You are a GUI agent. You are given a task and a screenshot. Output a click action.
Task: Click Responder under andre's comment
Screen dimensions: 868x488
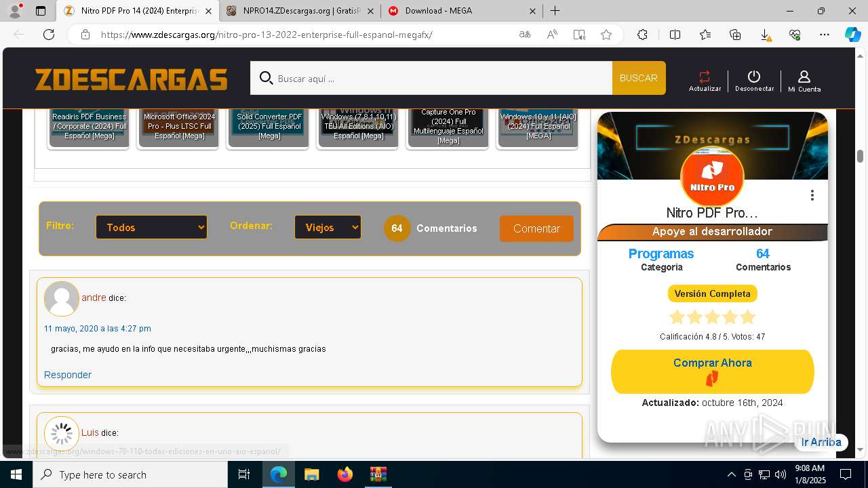pyautogui.click(x=68, y=375)
